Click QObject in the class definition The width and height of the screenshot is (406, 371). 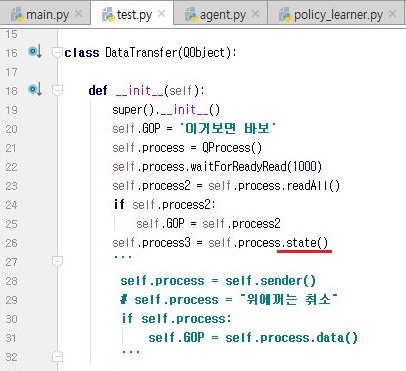(x=204, y=53)
